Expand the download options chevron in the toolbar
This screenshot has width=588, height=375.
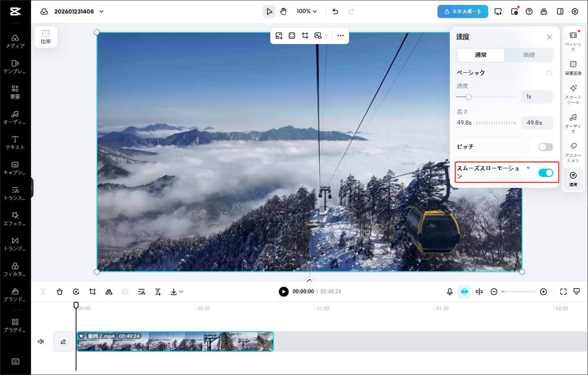tap(181, 292)
